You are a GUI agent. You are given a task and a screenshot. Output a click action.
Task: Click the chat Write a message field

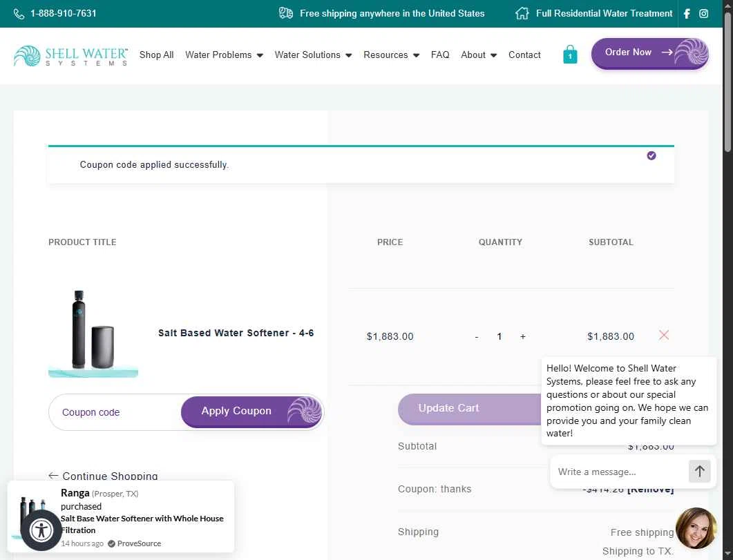click(618, 472)
